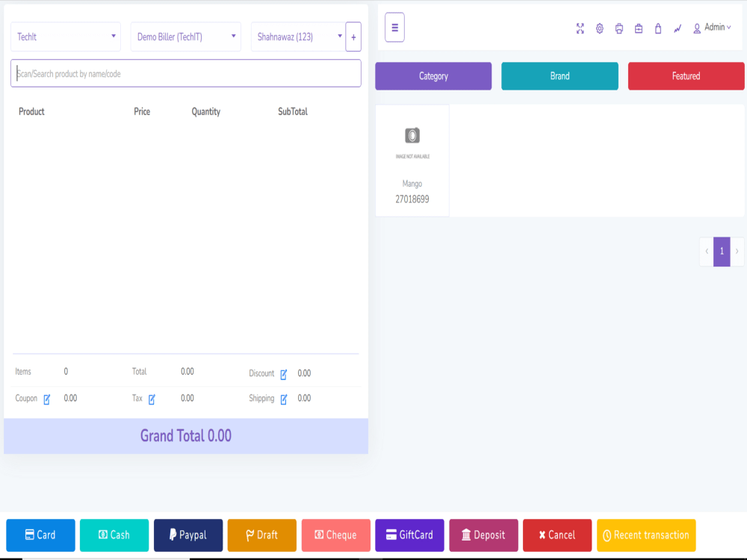Image resolution: width=747 pixels, height=560 pixels.
Task: Click the hamburger menu above the product panel
Action: pyautogui.click(x=394, y=28)
